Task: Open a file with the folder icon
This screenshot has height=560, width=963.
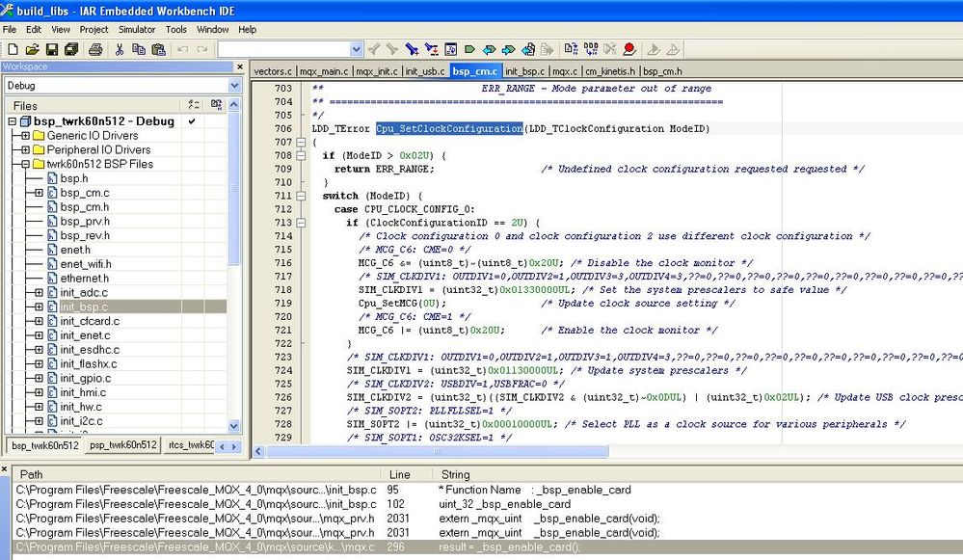Action: pos(32,49)
